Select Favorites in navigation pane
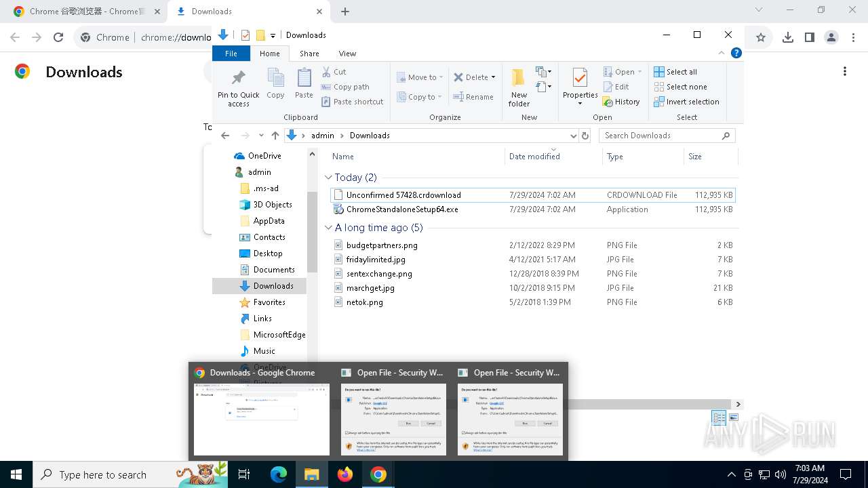This screenshot has width=868, height=488. click(x=269, y=302)
